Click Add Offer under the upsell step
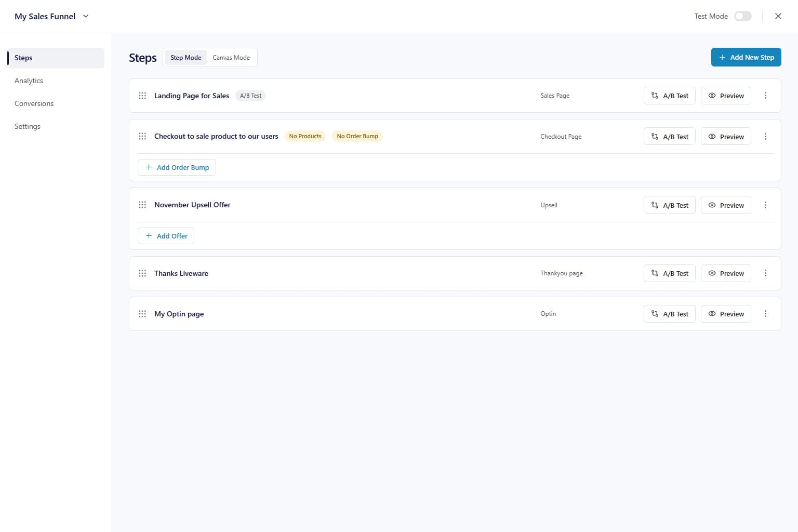The image size is (798, 532). pos(166,236)
